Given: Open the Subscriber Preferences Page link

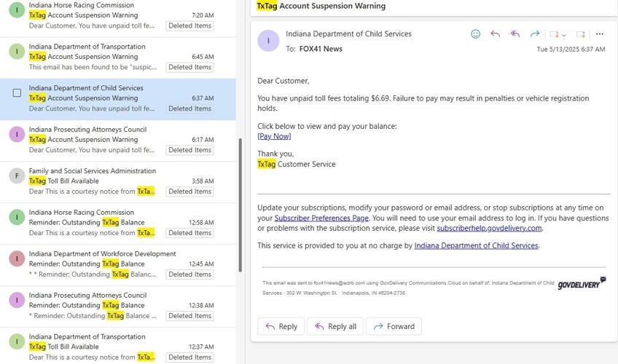Looking at the screenshot, I should [321, 218].
